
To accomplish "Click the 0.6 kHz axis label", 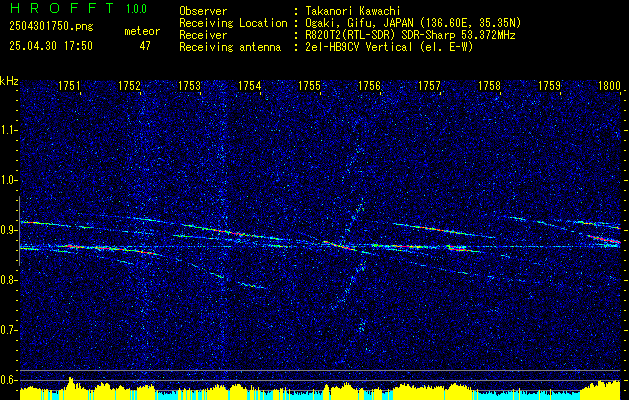I will coord(8,380).
